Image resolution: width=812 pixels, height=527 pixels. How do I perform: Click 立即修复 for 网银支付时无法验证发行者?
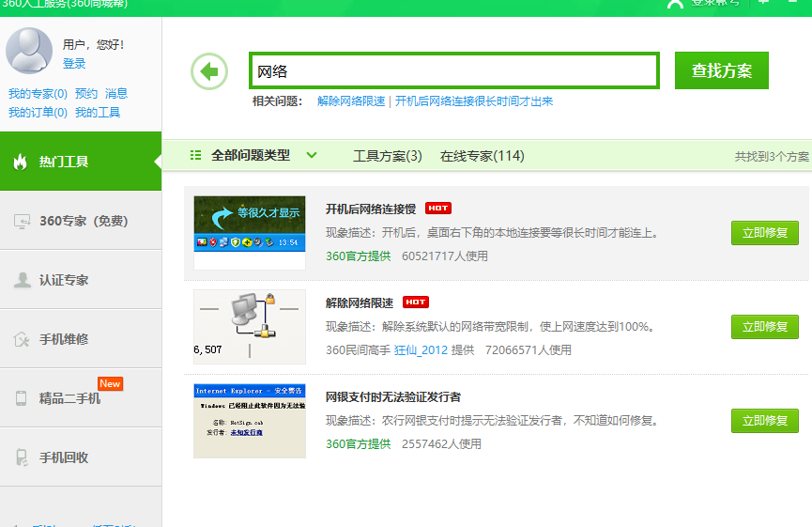click(764, 421)
